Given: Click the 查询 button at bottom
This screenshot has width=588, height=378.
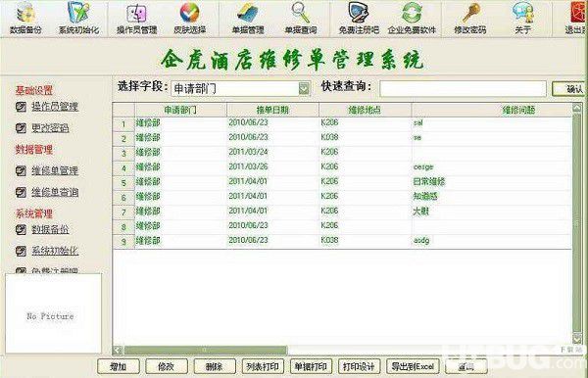Looking at the screenshot, I should pos(466,366).
